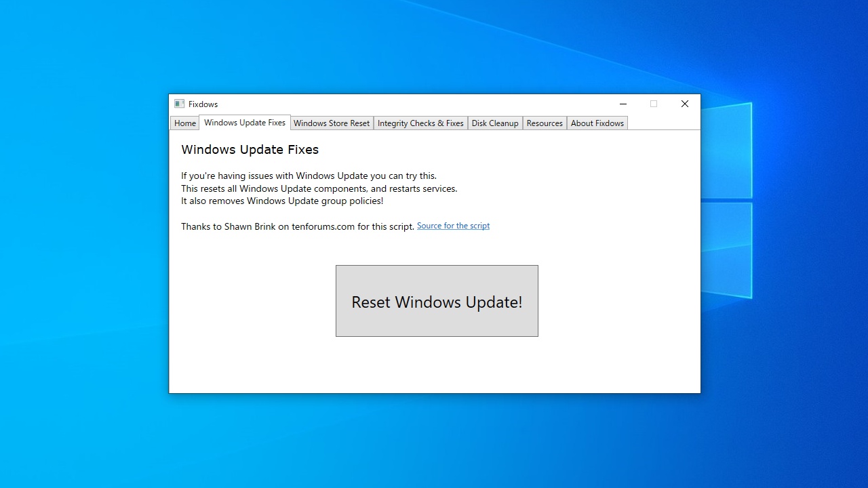Open the About Fixdows tab
Viewport: 868px width, 488px height.
point(597,123)
